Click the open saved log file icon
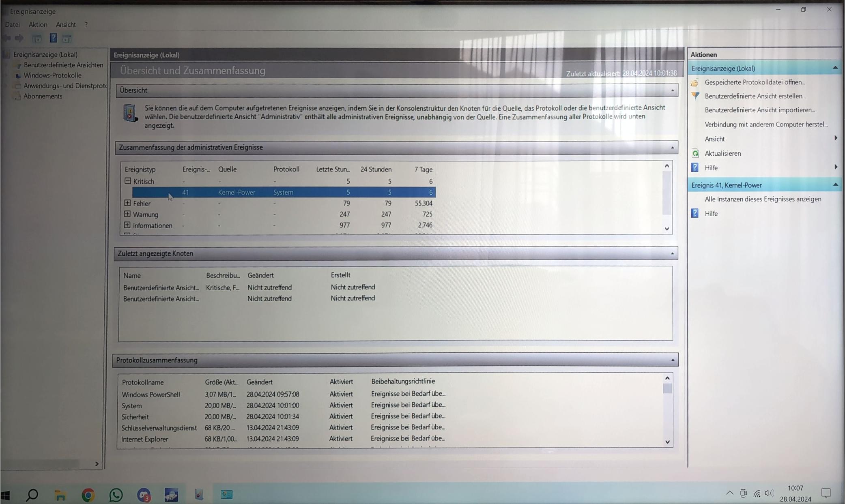Viewport: 845px width, 504px height. point(695,82)
